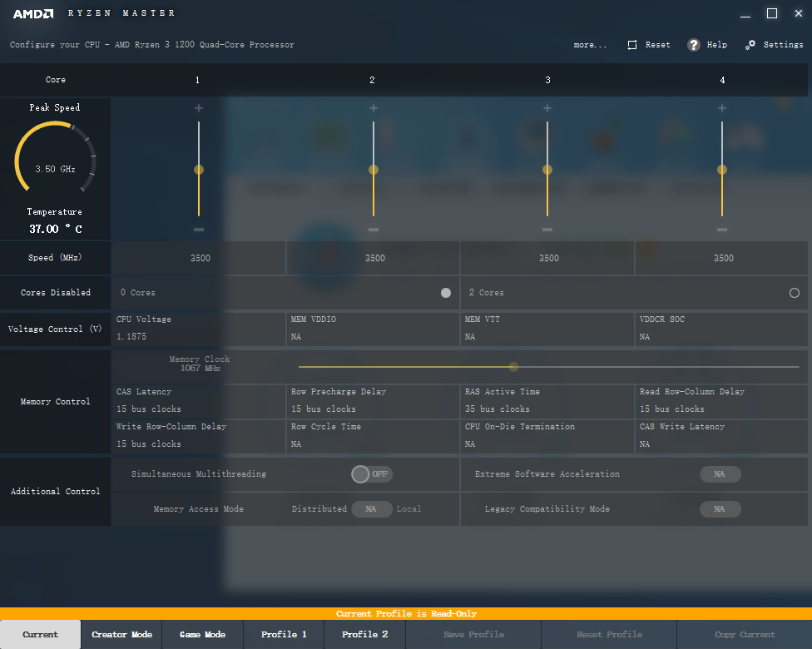Click Core 1 Speed value 3500
812x649 pixels.
tap(201, 258)
